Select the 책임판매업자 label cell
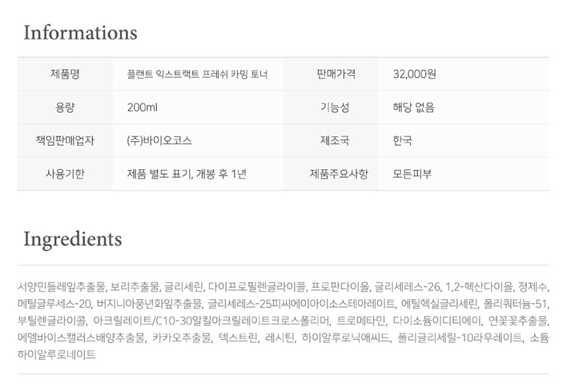The image size is (567, 392). [x=65, y=140]
